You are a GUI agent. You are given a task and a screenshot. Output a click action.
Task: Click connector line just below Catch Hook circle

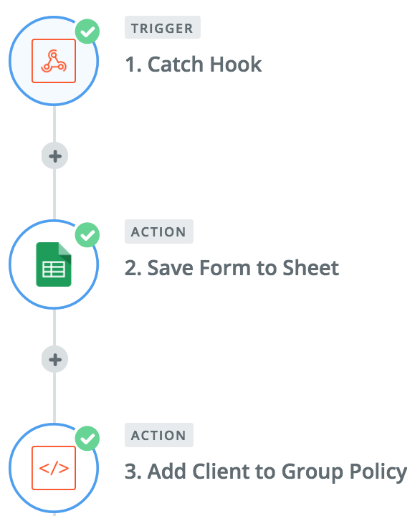tap(54, 125)
